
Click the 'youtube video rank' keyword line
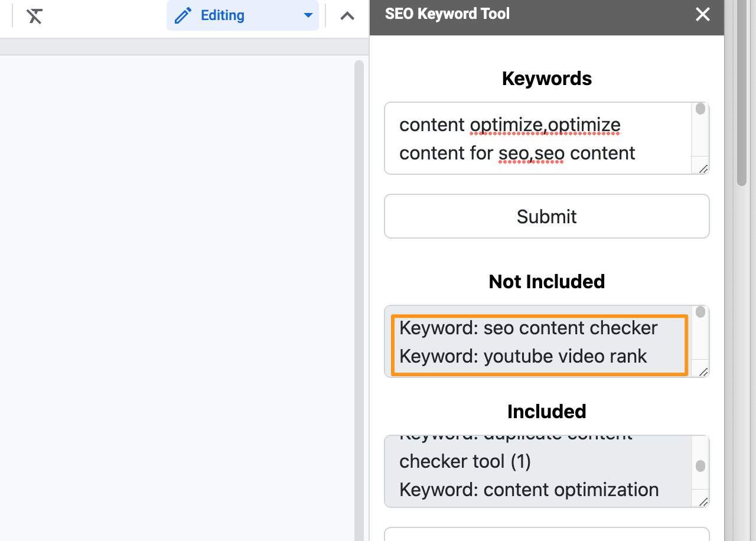tap(523, 356)
